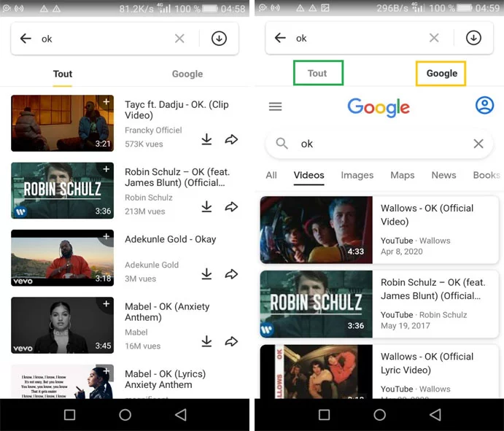
Task: Add Adekunle Gold video with plus icon
Action: tap(106, 236)
